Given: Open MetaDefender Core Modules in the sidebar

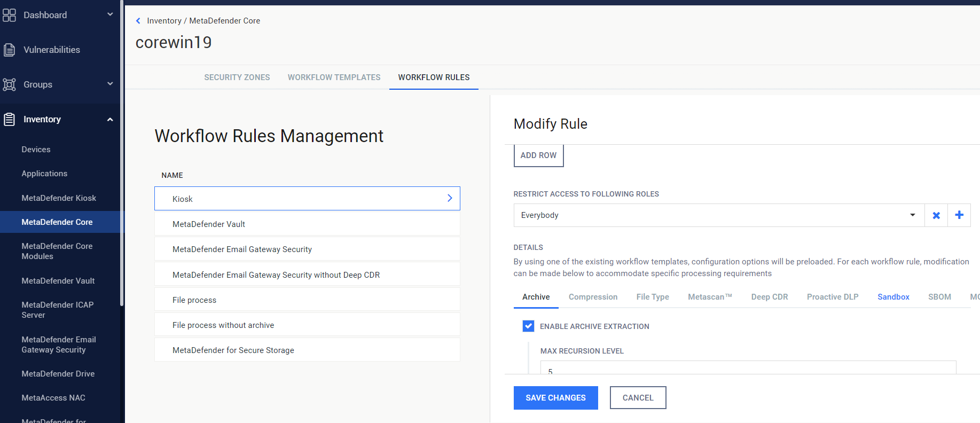Looking at the screenshot, I should click(57, 251).
